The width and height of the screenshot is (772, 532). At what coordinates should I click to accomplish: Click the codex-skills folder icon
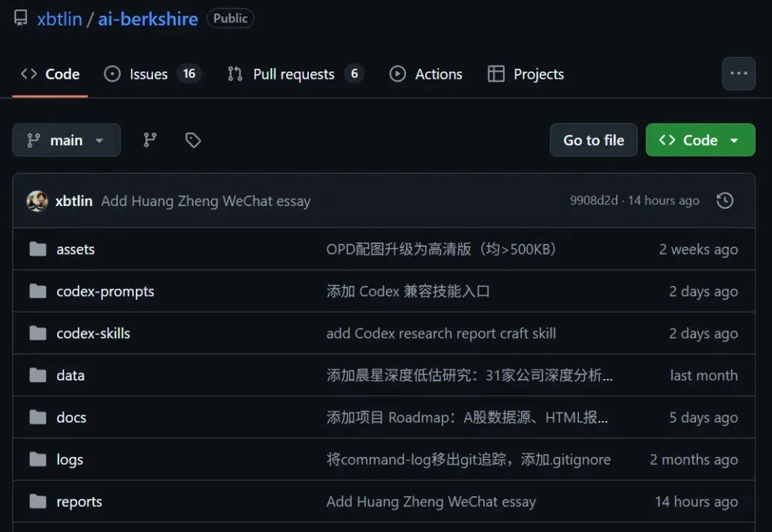tap(38, 333)
